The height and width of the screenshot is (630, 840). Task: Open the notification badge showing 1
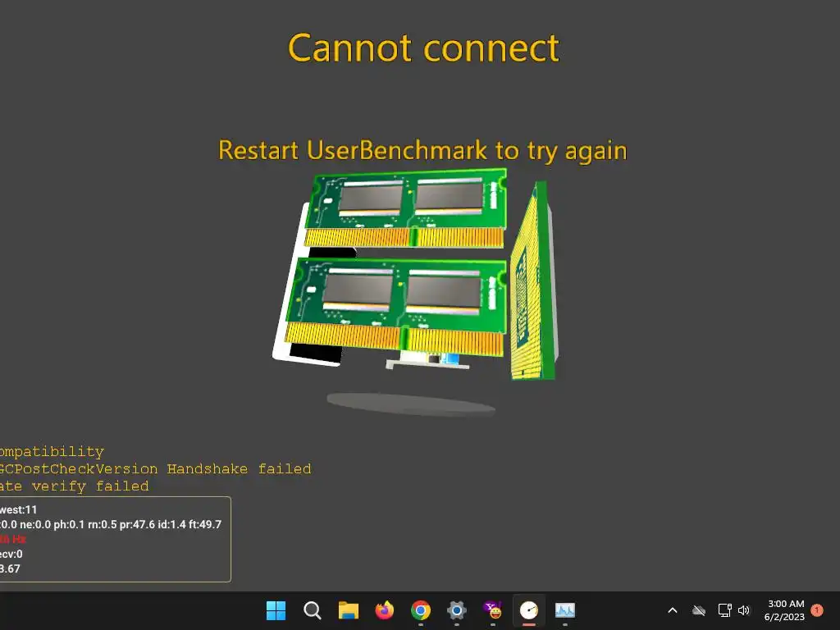[x=817, y=610]
